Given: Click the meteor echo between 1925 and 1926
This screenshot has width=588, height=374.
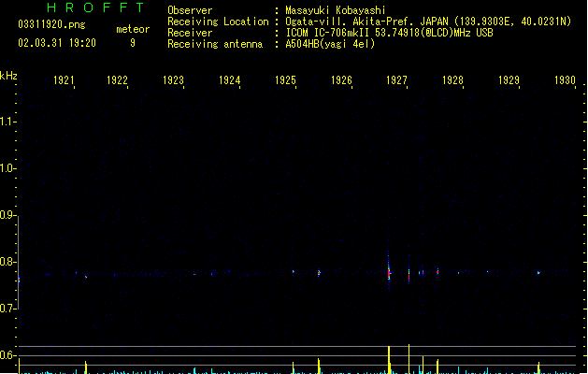Looking at the screenshot, I should click(319, 273).
